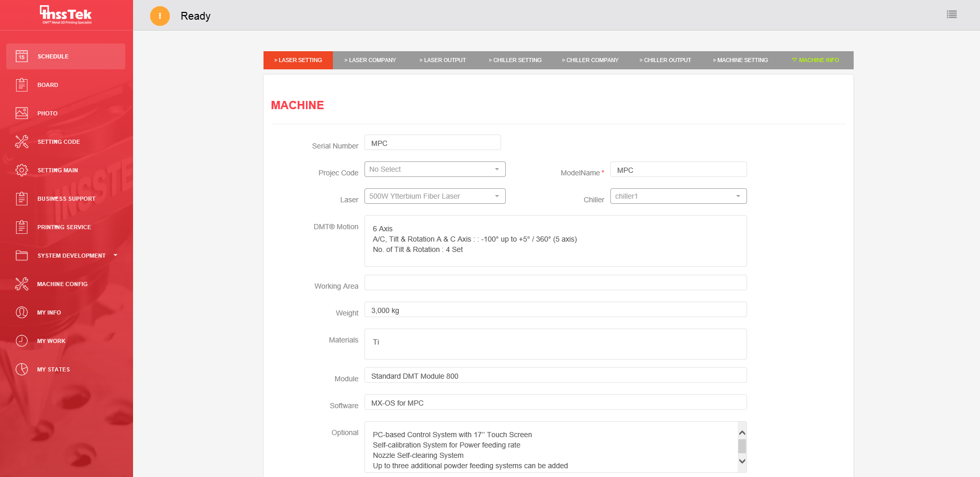Go to Business Support in the sidebar
980x477 pixels.
click(66, 199)
